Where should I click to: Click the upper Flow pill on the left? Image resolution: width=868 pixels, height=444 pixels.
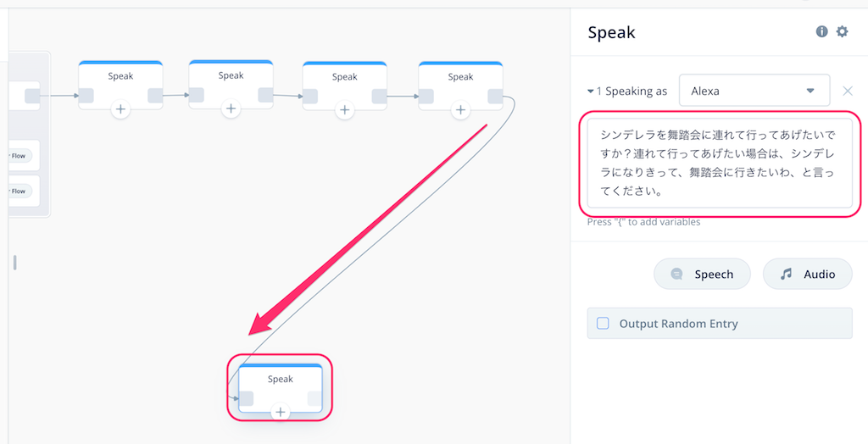(20, 156)
